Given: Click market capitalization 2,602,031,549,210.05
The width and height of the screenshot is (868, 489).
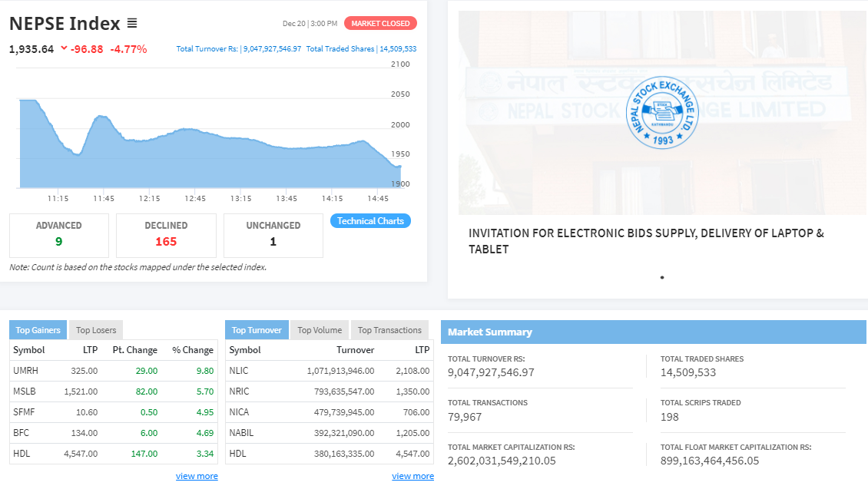Looking at the screenshot, I should click(502, 461).
